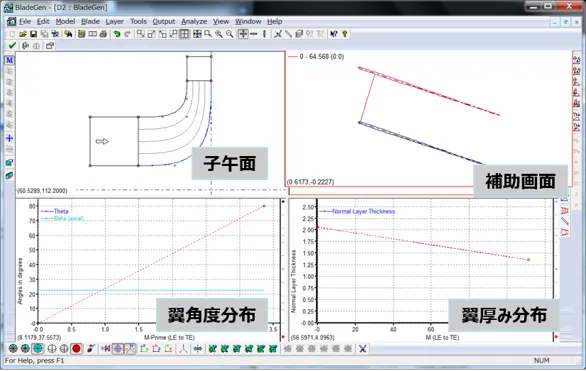Viewport: 586px width, 371px height.
Task: Undo with the green curved arrow icon
Action: pos(117,34)
